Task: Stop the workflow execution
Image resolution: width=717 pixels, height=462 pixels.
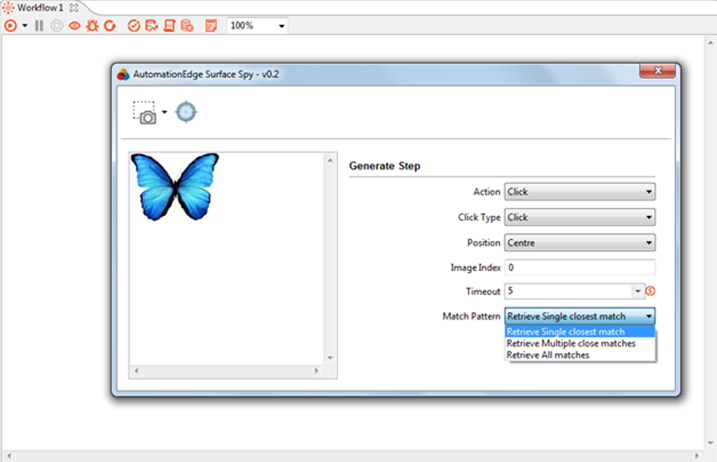Action: click(57, 26)
